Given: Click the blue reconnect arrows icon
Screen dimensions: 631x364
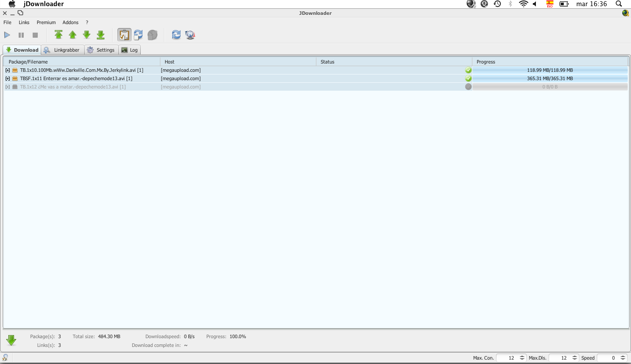Looking at the screenshot, I should click(x=176, y=35).
